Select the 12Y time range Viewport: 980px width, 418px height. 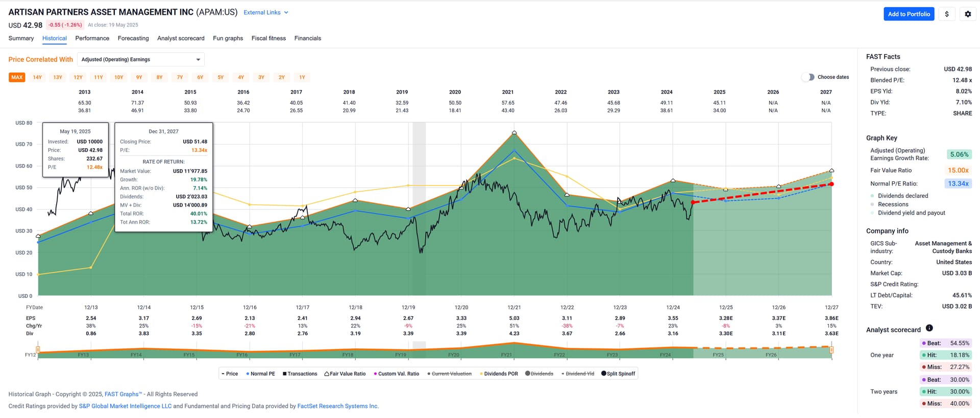[78, 77]
